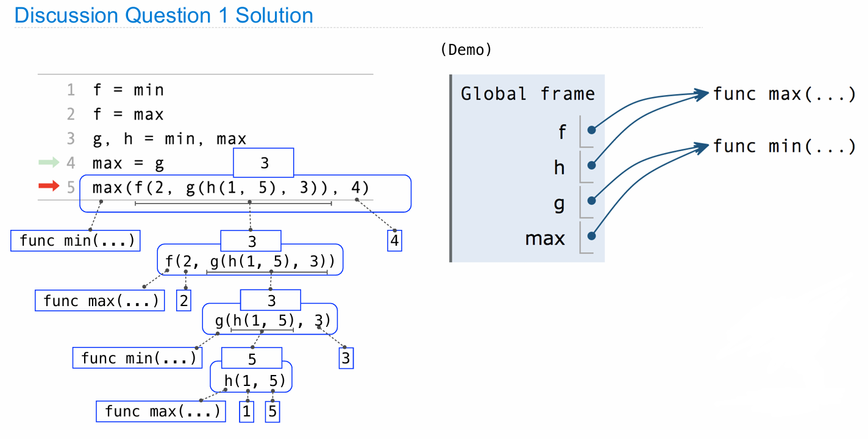Select the pointer dot for the max variable
This screenshot has height=439, width=868.
591,235
